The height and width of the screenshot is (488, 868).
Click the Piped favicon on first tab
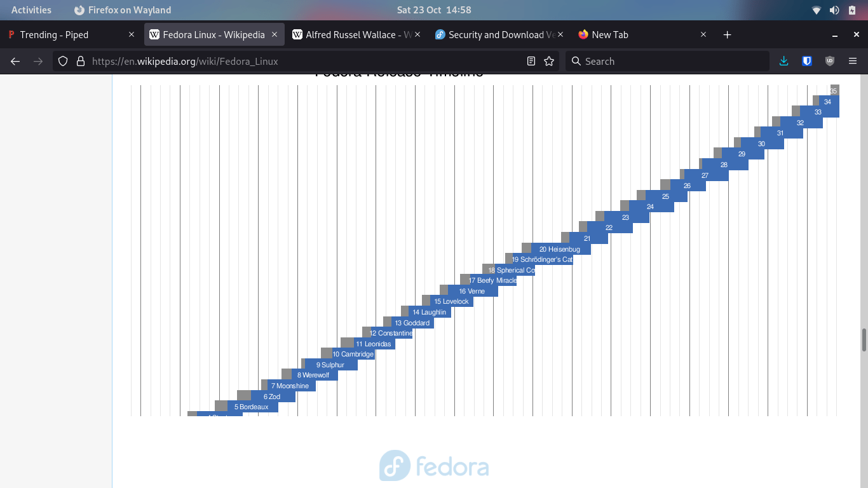11,35
